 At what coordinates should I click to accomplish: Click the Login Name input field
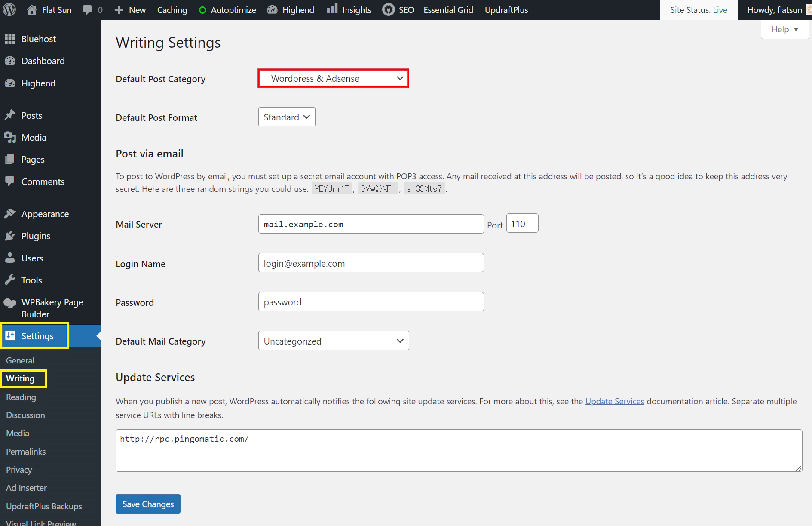(371, 263)
